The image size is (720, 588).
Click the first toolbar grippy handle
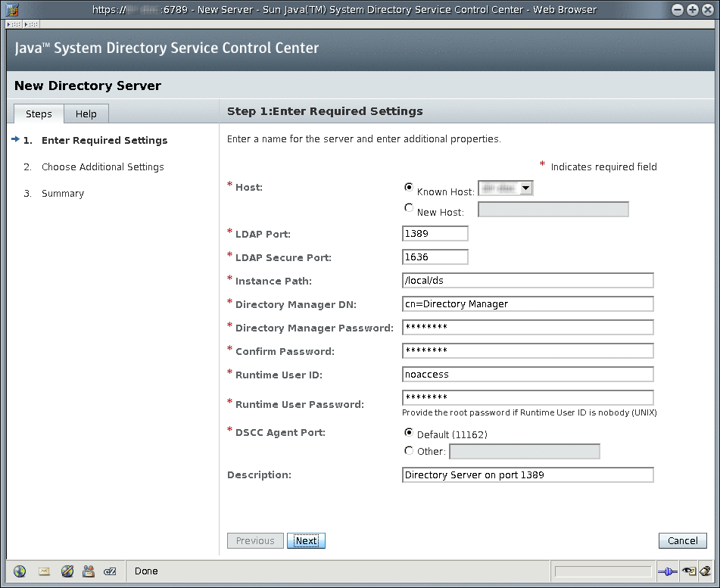tap(14, 24)
